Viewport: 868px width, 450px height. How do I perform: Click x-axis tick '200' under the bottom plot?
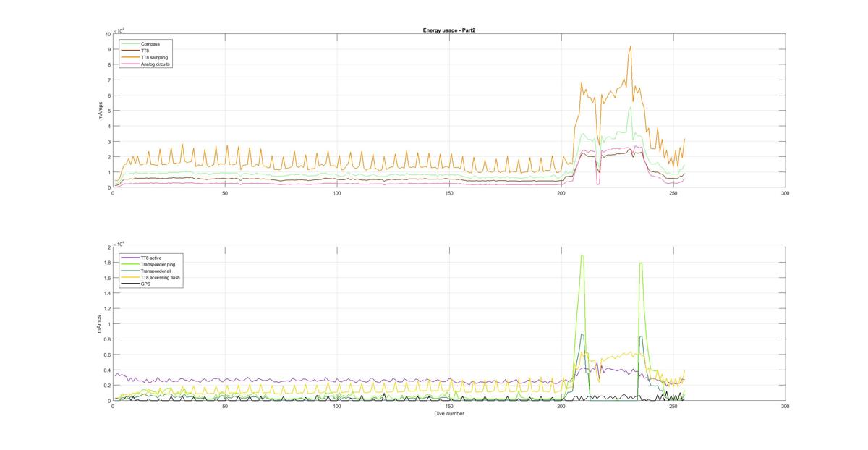[x=561, y=407]
